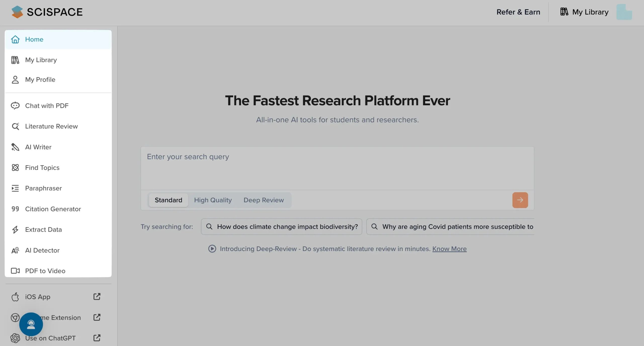This screenshot has width=644, height=346.
Task: Click the AI Detector icon
Action: coord(15,250)
